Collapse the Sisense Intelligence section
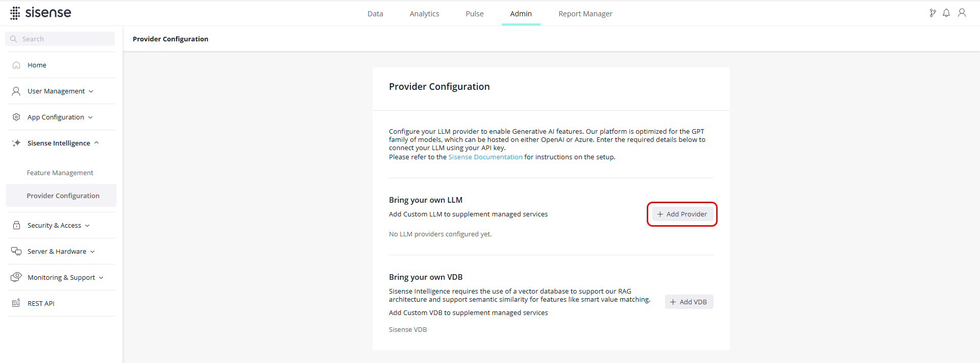 (x=96, y=143)
